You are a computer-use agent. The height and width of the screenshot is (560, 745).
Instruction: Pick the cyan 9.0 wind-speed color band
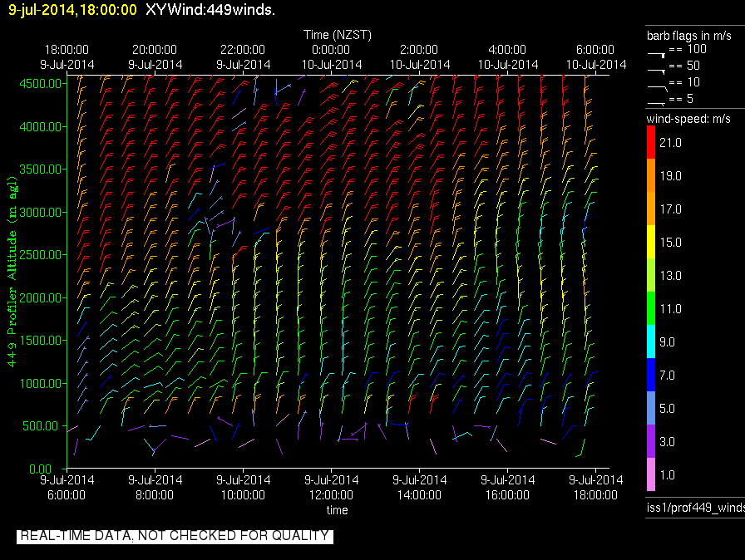coord(651,341)
